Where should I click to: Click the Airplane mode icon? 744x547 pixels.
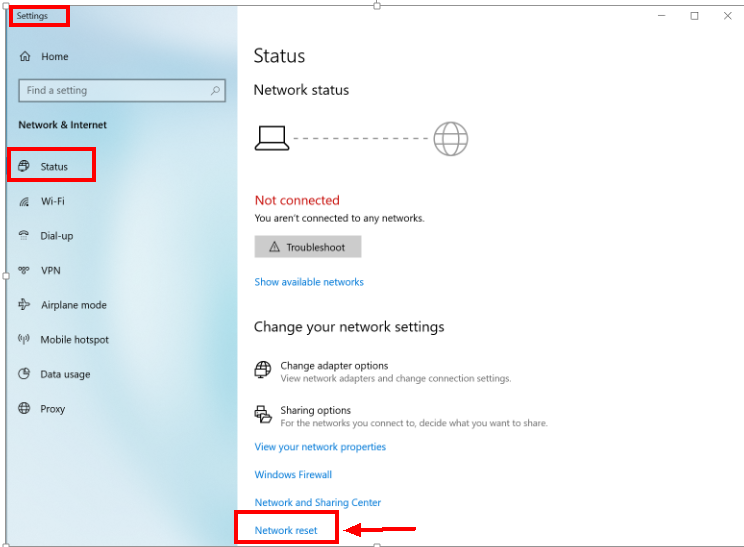click(x=25, y=305)
